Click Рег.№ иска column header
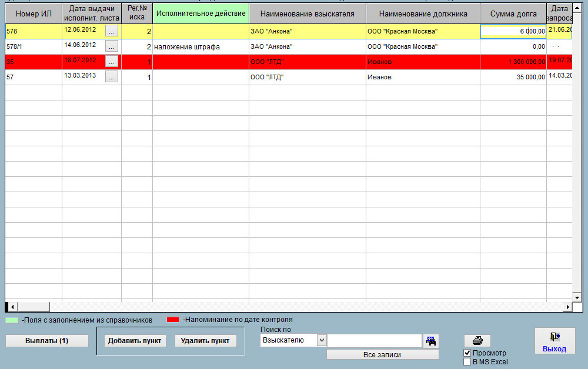 137,14
